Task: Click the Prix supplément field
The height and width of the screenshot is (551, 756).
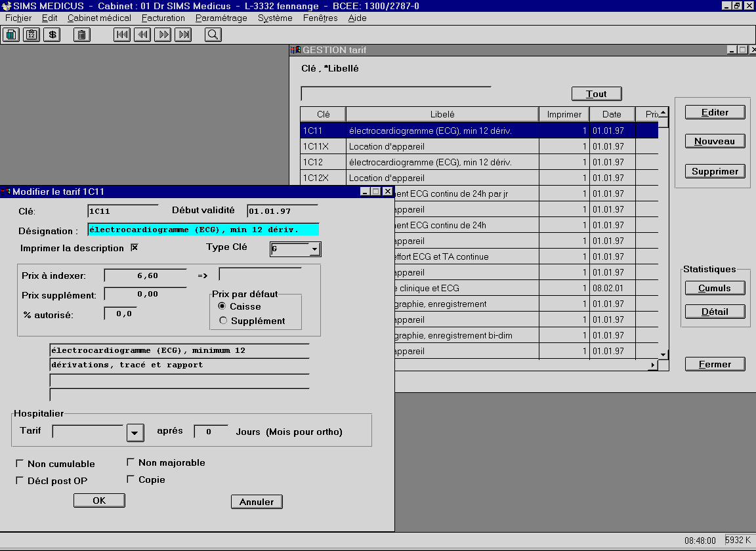Action: (x=146, y=294)
